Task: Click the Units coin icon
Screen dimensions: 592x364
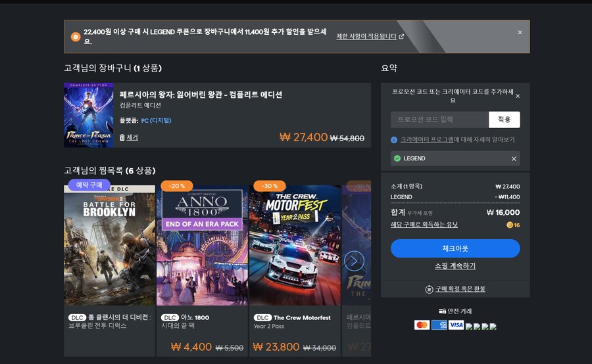Action: pyautogui.click(x=510, y=225)
